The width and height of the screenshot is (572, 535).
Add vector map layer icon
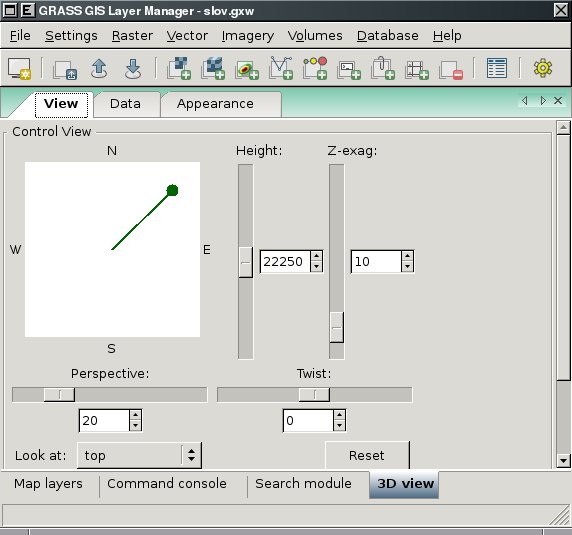point(281,68)
